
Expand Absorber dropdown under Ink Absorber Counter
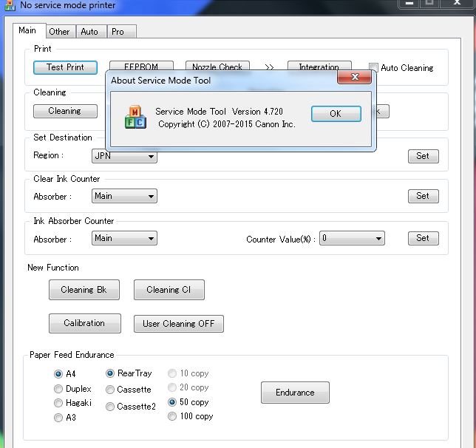(124, 238)
